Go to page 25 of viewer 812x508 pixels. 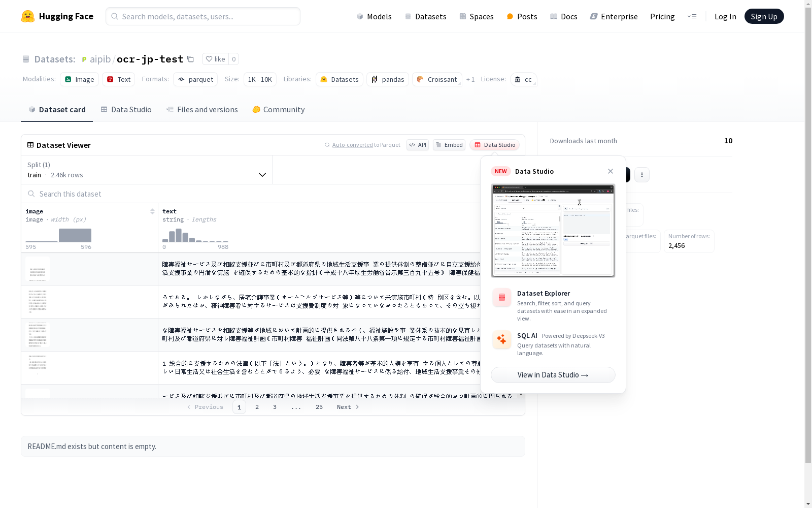pos(319,407)
